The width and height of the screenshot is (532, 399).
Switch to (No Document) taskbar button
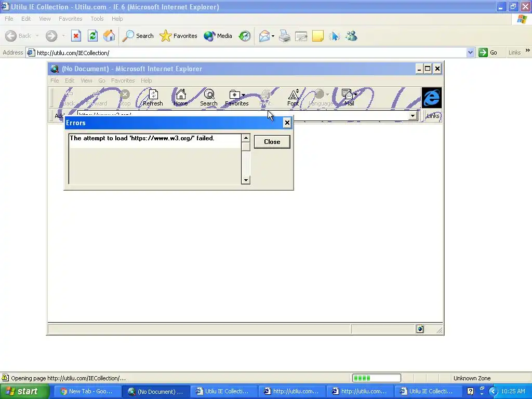156,392
